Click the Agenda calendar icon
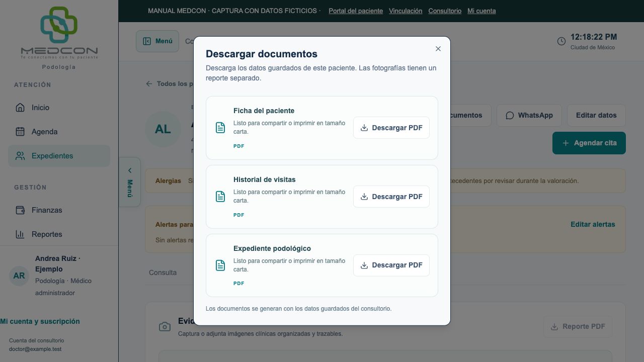Viewport: 644px width, 362px height. click(x=20, y=132)
